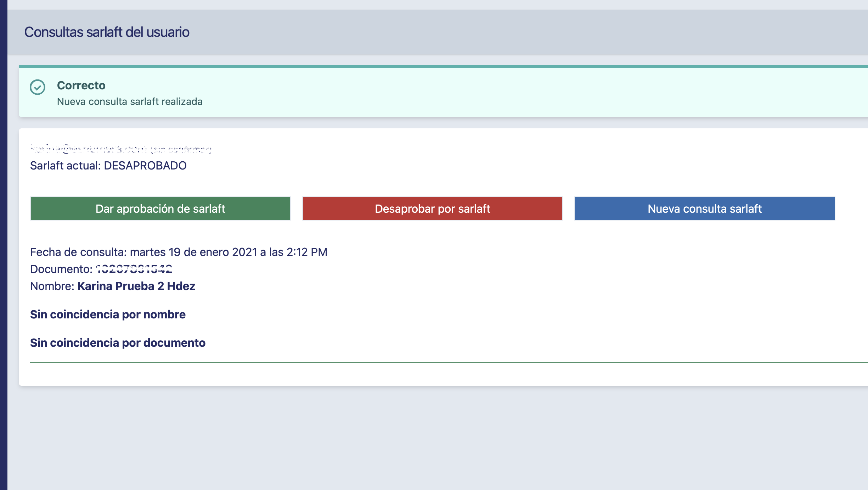Viewport: 868px width, 490px height.
Task: Click empty background area below results card
Action: point(438,438)
